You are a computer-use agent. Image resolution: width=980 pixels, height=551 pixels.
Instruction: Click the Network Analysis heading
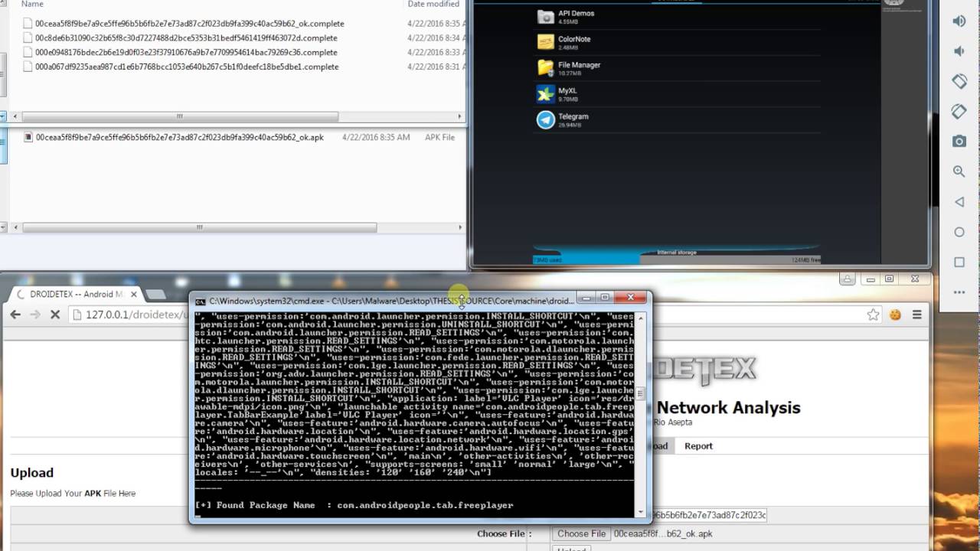click(728, 407)
